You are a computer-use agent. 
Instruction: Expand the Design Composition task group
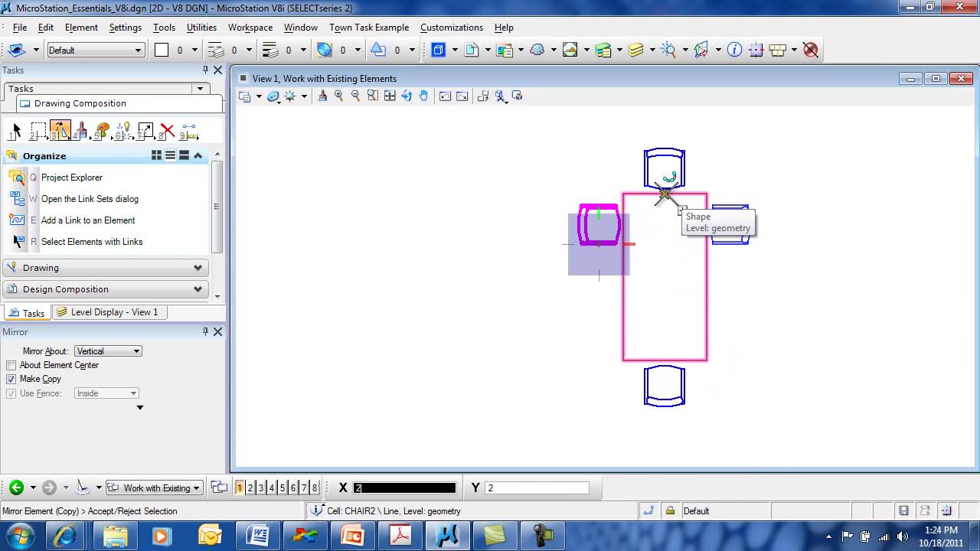point(105,289)
